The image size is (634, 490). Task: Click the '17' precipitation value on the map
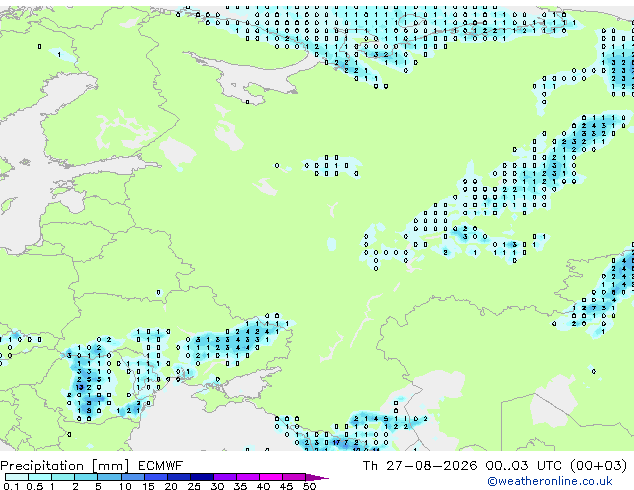336,443
